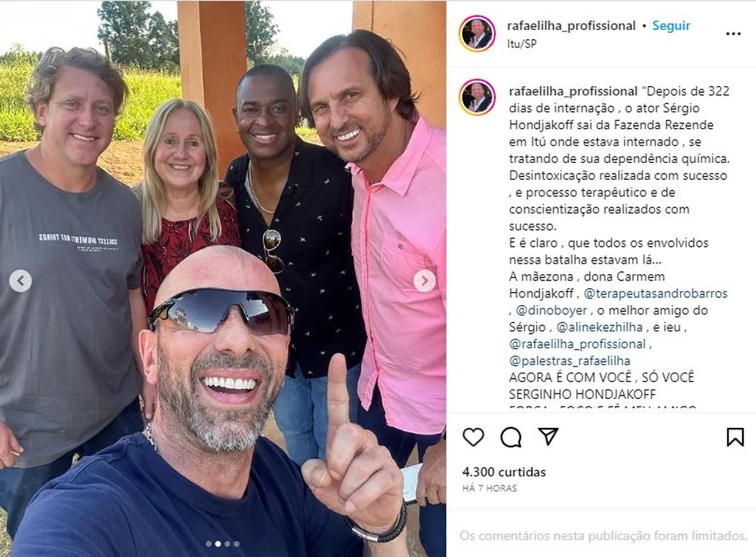Screen dimensions: 756x557
Task: Open comments via speech bubble icon
Action: pos(511,437)
